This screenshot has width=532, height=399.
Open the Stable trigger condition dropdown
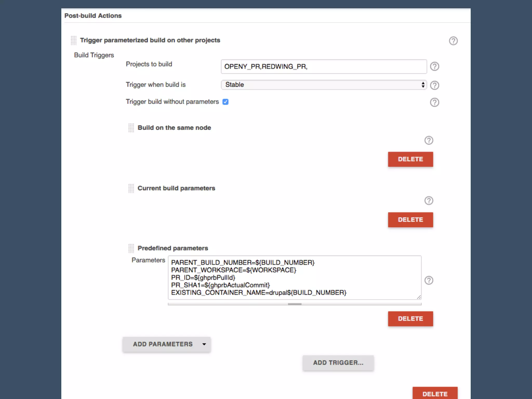(324, 85)
